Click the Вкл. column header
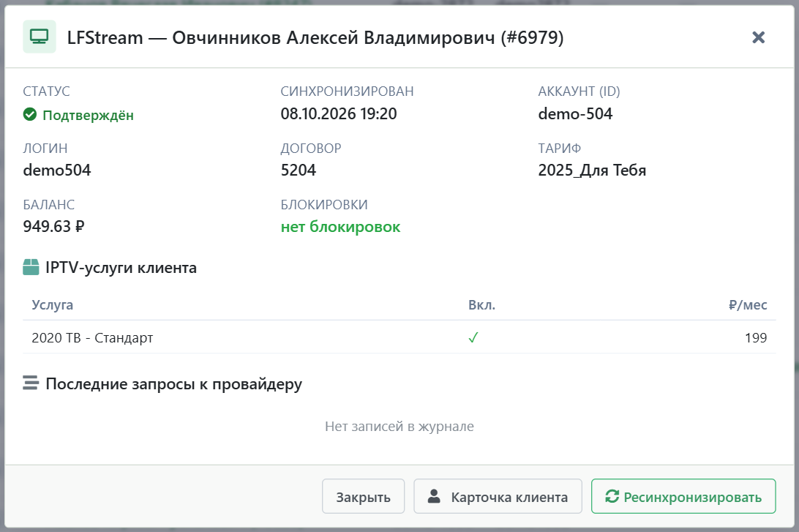This screenshot has height=532, width=799. [x=481, y=304]
